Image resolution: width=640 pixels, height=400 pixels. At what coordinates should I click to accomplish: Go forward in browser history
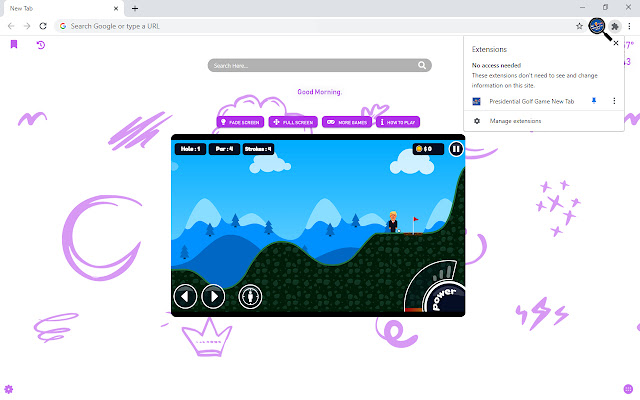[x=27, y=26]
